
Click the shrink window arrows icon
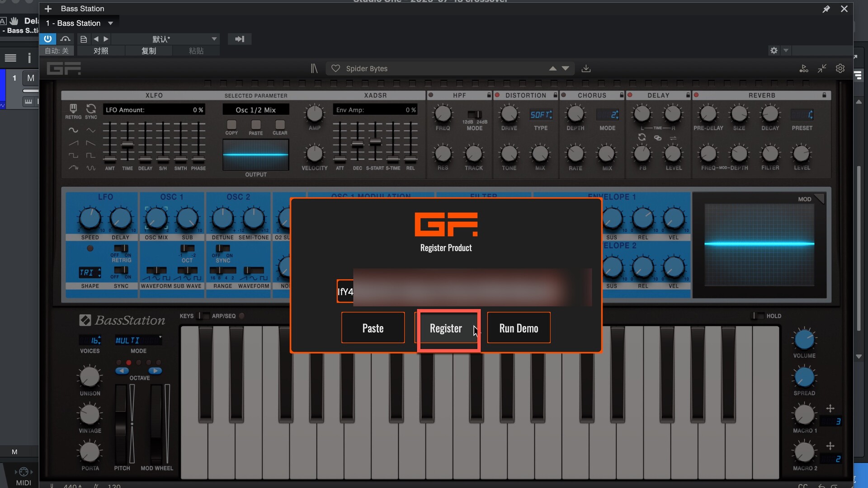tap(822, 69)
